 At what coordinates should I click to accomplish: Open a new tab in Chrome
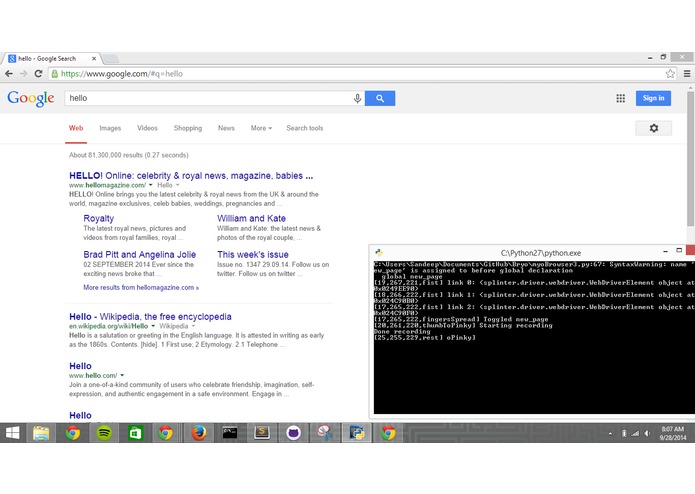click(110, 58)
